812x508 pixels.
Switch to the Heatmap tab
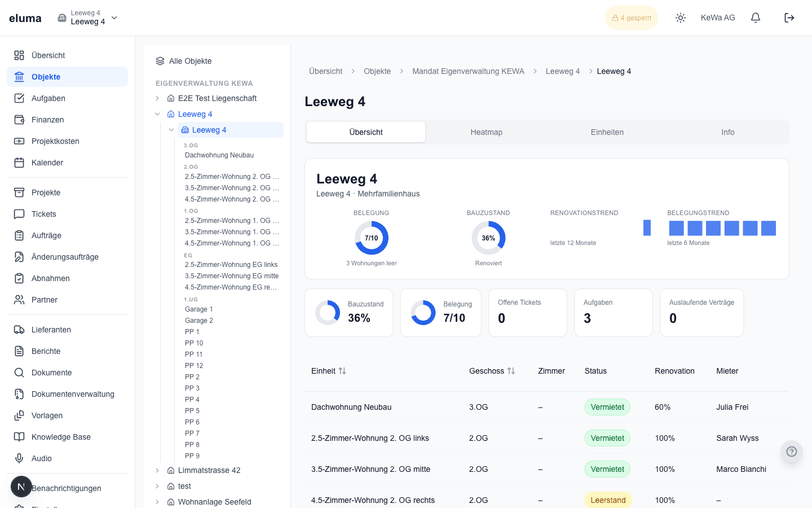coord(486,132)
